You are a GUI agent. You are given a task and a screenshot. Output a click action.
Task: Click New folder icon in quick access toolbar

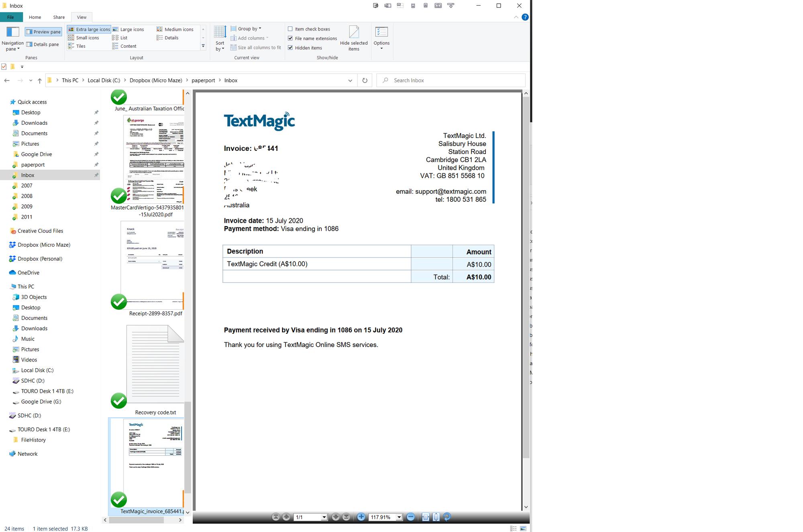tap(13, 67)
